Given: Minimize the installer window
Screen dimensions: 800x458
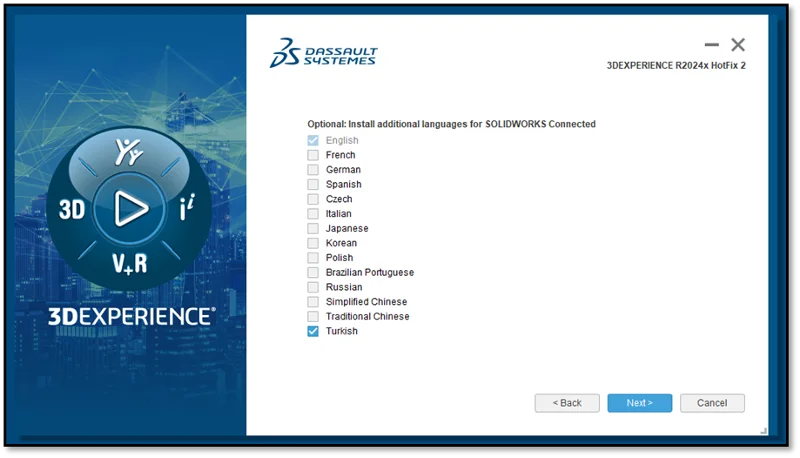Looking at the screenshot, I should pyautogui.click(x=712, y=45).
